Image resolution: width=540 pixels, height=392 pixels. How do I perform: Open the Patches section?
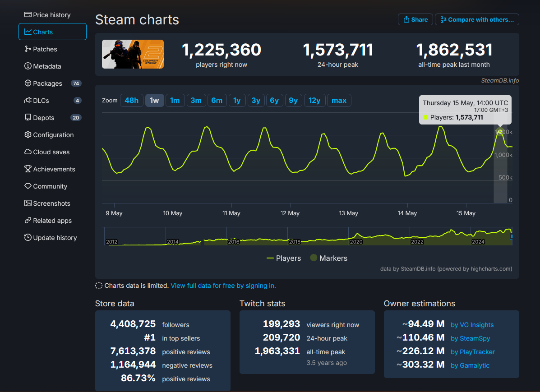52,49
